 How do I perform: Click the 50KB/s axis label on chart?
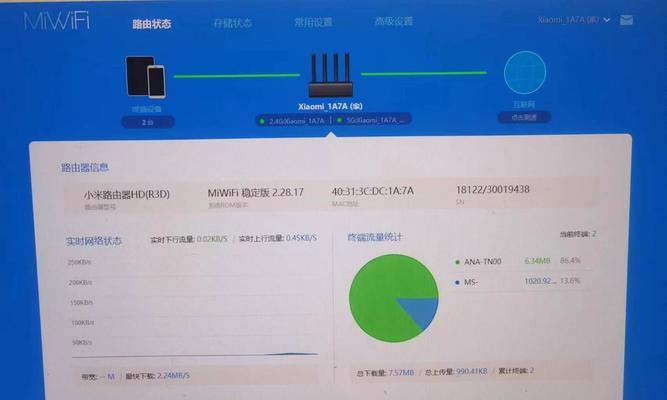(x=82, y=343)
